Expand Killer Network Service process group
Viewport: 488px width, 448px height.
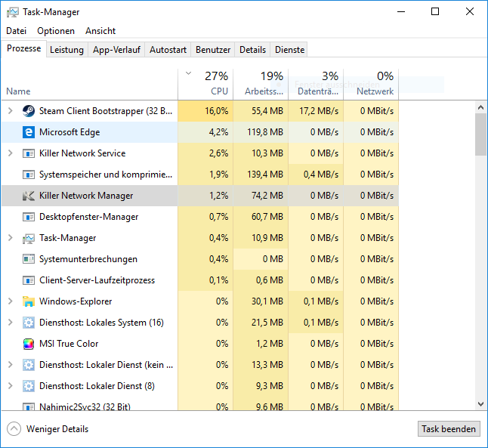[x=11, y=153]
